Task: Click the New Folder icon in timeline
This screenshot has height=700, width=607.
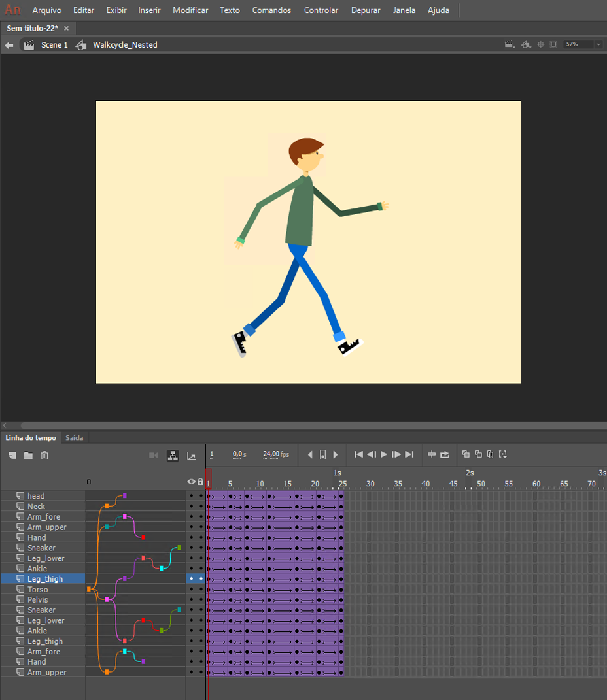Action: coord(28,455)
